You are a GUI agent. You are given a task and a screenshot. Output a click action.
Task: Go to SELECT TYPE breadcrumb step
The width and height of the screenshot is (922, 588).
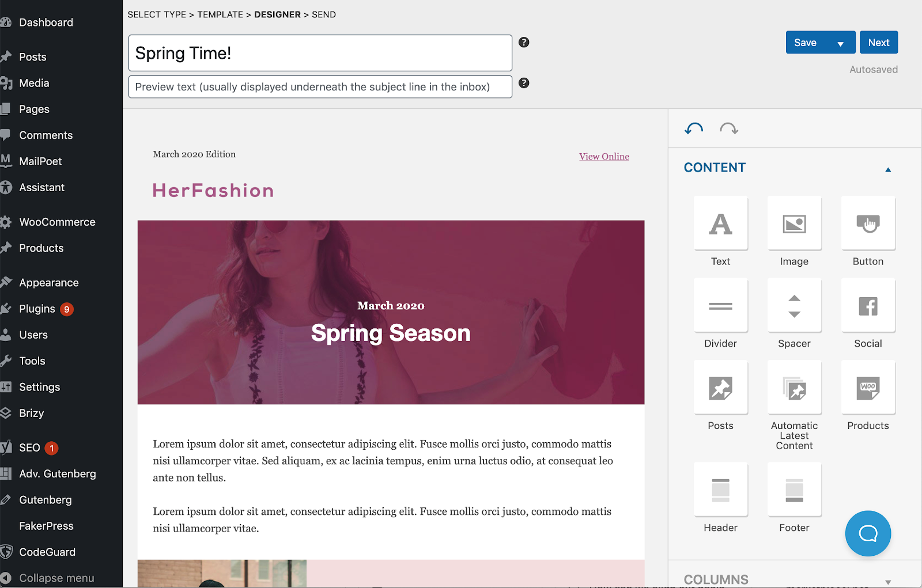157,14
